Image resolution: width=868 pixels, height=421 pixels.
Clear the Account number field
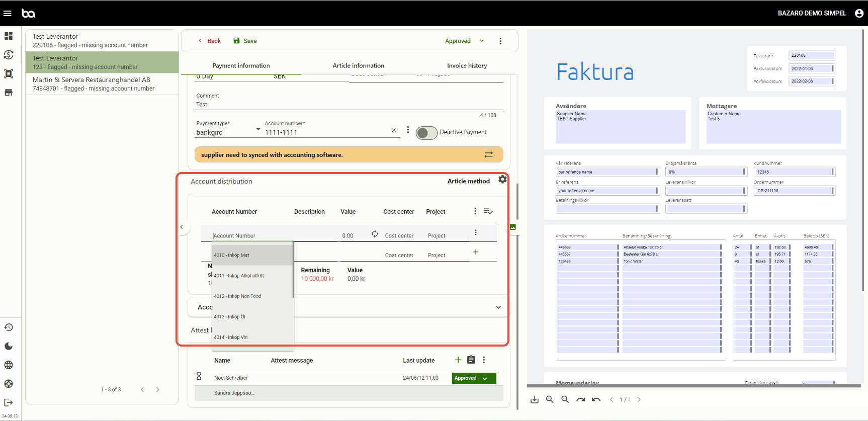pos(394,130)
